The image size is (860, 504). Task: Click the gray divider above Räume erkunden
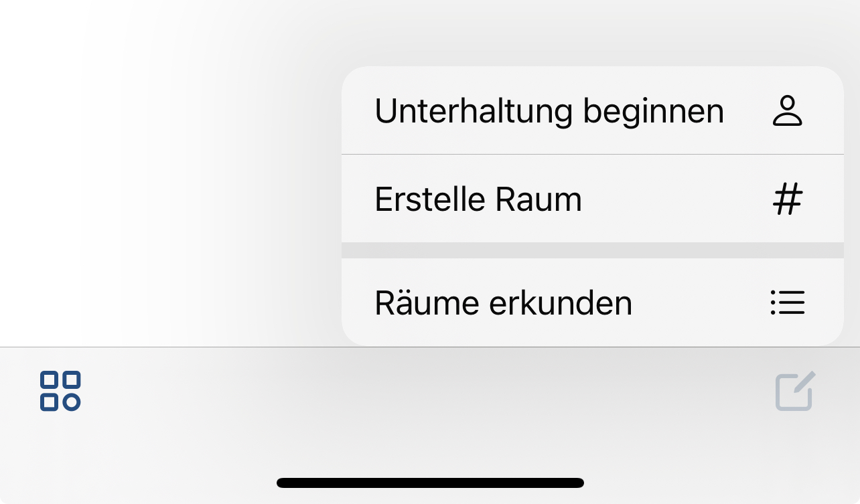click(x=592, y=250)
